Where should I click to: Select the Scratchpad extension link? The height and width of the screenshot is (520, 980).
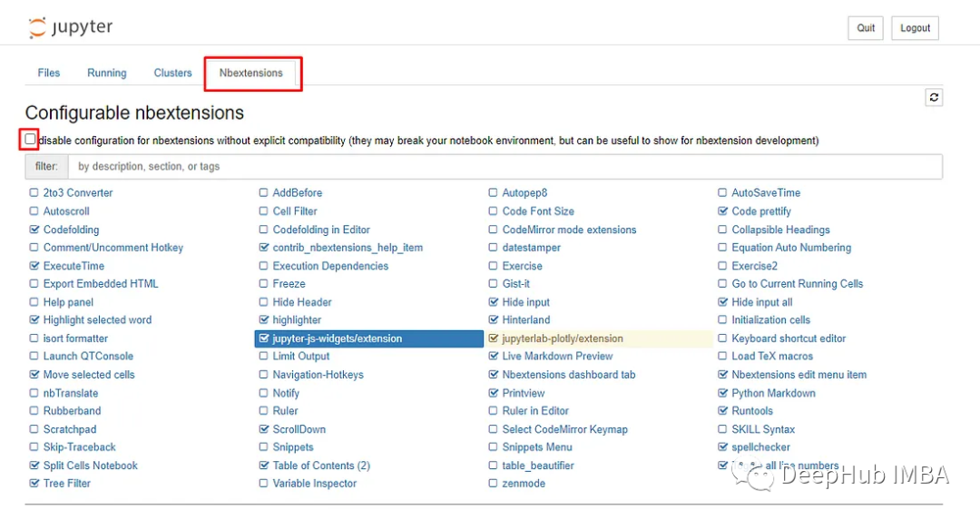[x=70, y=429]
